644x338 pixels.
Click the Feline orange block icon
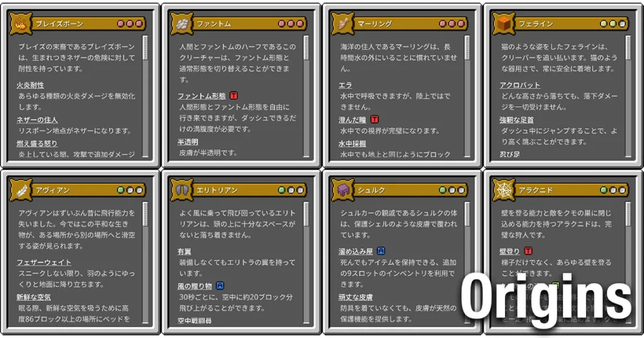pyautogui.click(x=504, y=24)
